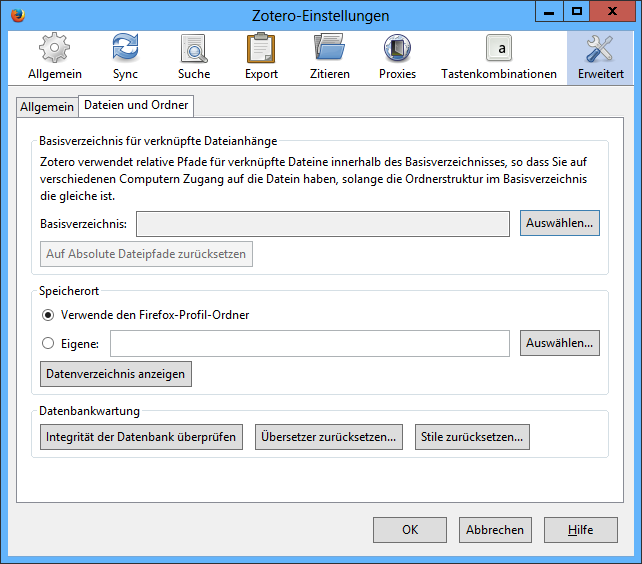The width and height of the screenshot is (642, 564).
Task: Open the Zitieren folder pane
Action: coord(330,57)
